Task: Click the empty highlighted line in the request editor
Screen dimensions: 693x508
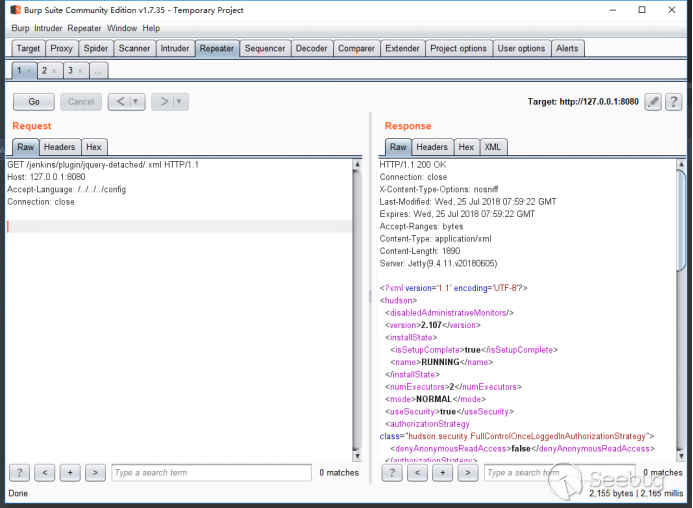Action: [179, 227]
